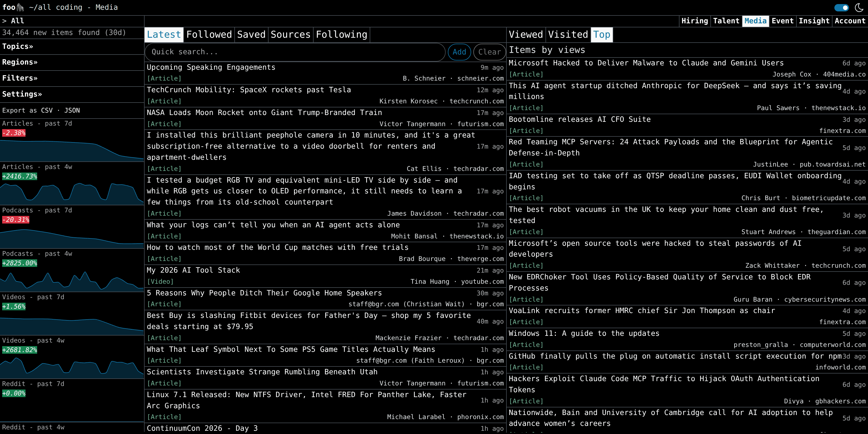Open the Saved tab

pos(251,35)
